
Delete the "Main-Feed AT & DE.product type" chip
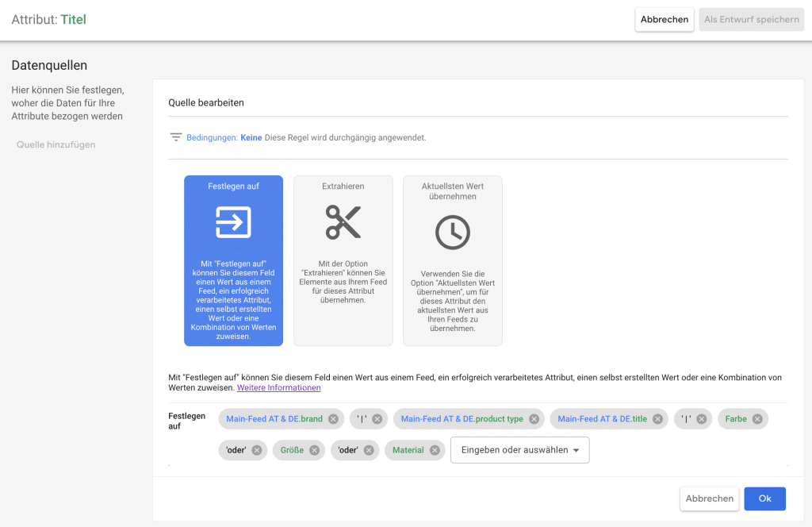pos(534,418)
